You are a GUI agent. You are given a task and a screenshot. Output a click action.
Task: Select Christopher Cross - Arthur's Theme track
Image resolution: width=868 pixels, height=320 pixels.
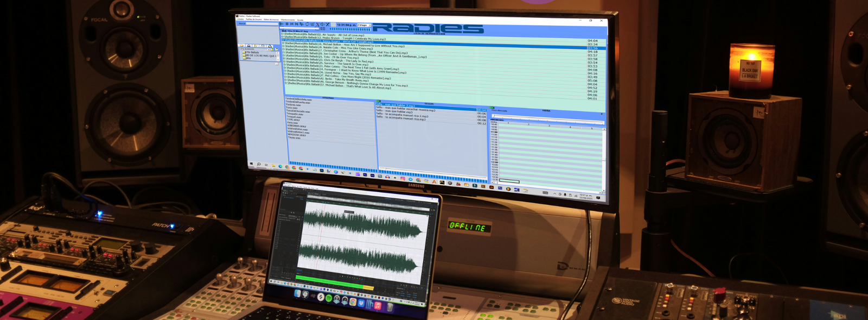point(345,52)
